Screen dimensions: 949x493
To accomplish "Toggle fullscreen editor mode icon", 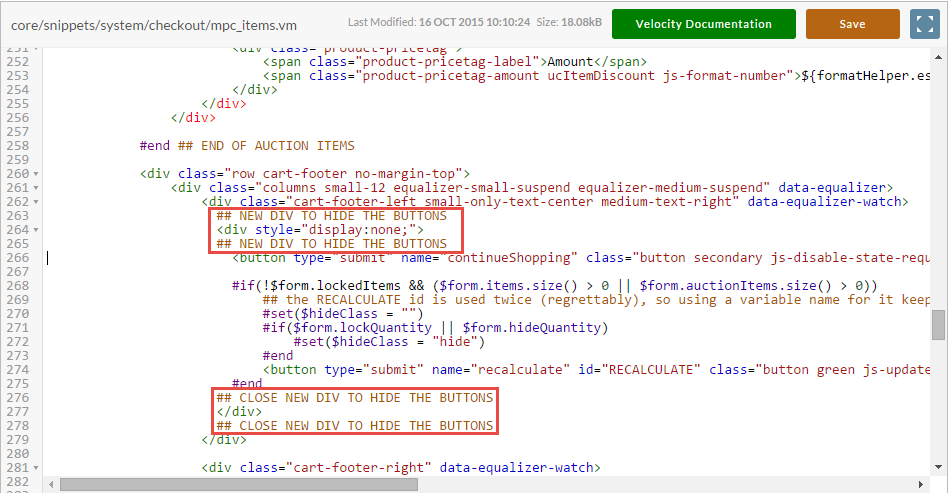I will pyautogui.click(x=924, y=24).
